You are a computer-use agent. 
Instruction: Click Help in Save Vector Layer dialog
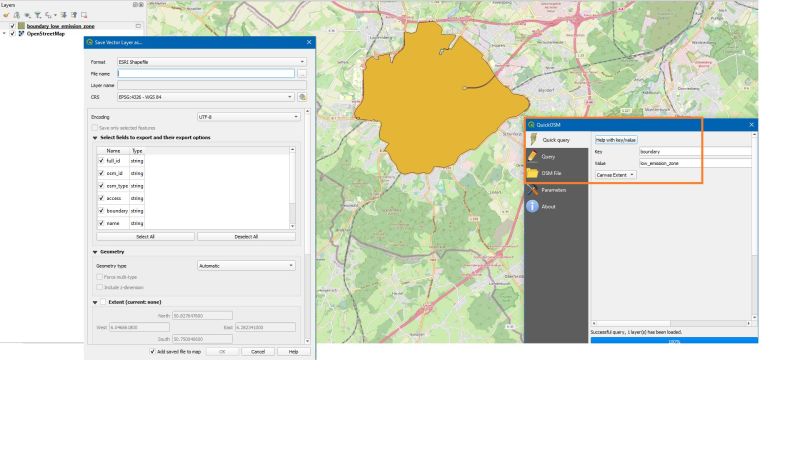(293, 352)
